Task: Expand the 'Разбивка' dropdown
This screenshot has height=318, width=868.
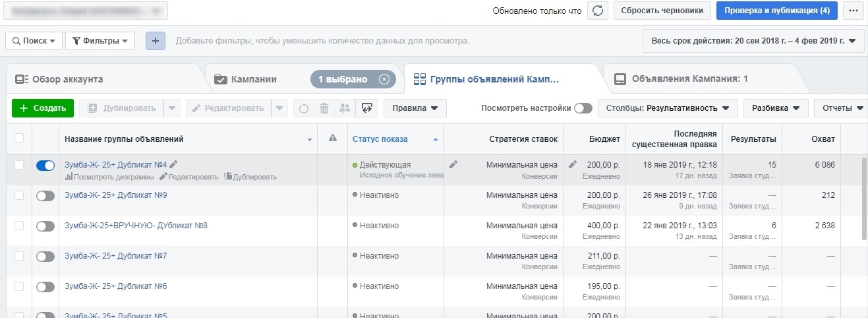Action: 776,108
